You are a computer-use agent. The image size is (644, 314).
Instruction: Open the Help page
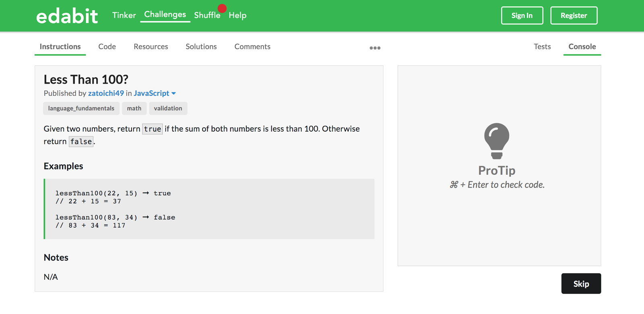tap(237, 15)
